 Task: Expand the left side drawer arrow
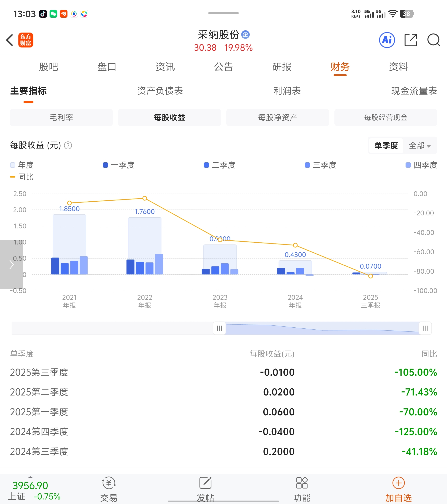click(x=11, y=264)
